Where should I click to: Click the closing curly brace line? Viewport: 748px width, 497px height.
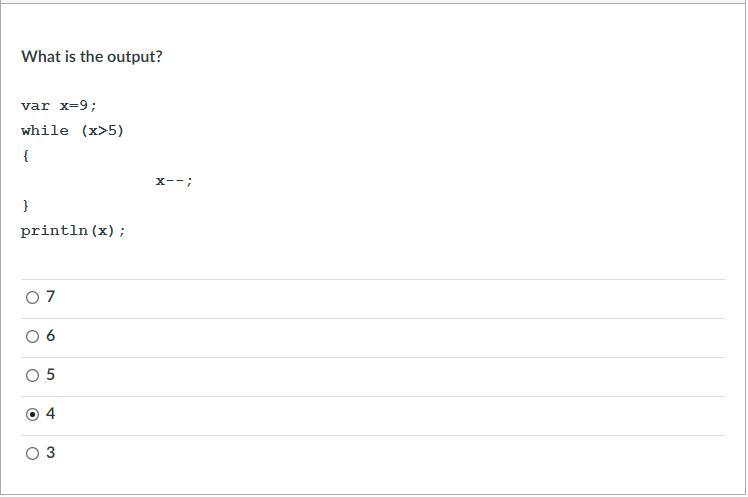click(25, 206)
